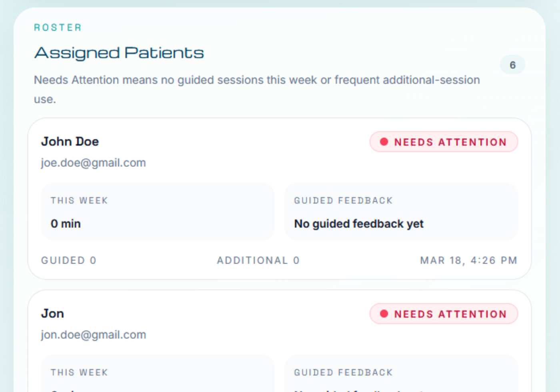Click Jon's Needs Attention badge
Image resolution: width=560 pixels, height=392 pixels.
tap(444, 314)
